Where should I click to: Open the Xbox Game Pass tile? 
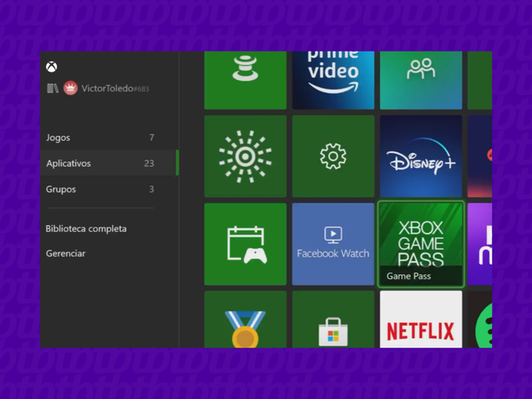click(x=421, y=244)
